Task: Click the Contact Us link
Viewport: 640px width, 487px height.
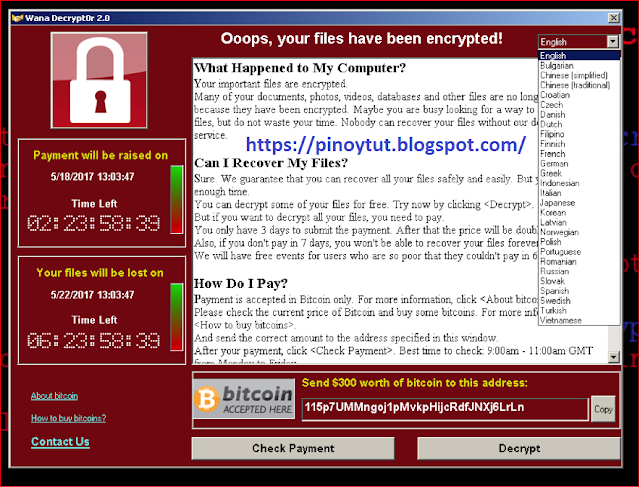Action: (x=60, y=442)
